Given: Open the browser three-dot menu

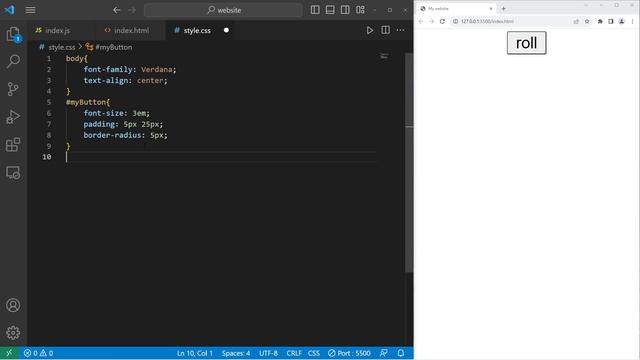Looking at the screenshot, I should [x=632, y=21].
